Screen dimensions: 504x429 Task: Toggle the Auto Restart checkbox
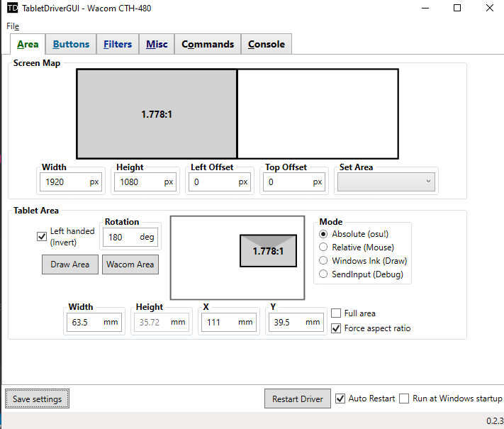pos(340,399)
